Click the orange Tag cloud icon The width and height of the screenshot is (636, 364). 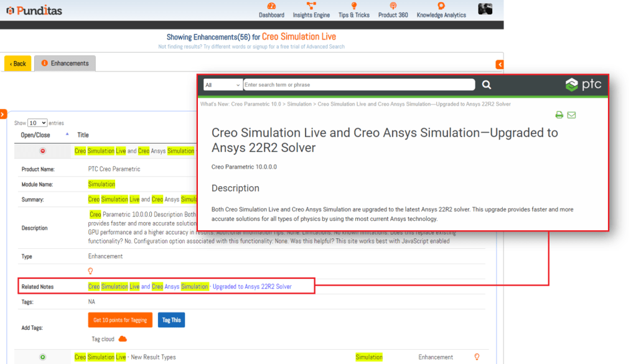pos(123,338)
